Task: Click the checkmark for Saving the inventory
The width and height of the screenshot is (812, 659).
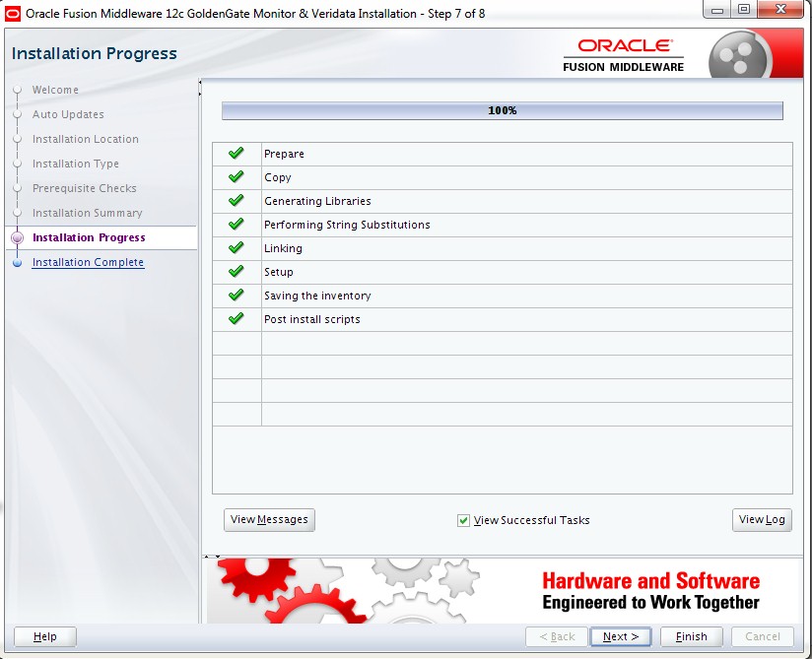Action: (x=237, y=296)
